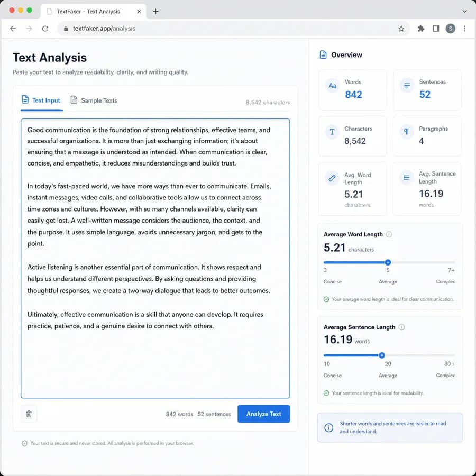Click the browser forward arrow

click(29, 29)
